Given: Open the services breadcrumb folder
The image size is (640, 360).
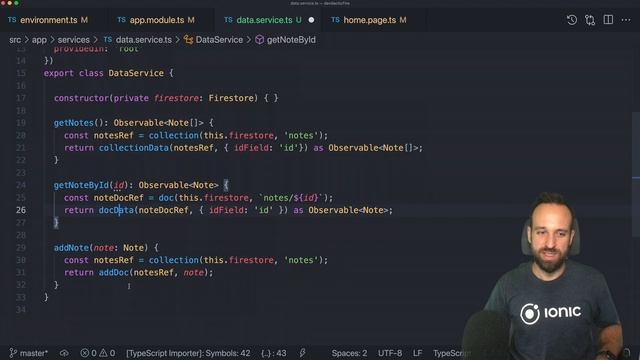Looking at the screenshot, I should coord(73,40).
